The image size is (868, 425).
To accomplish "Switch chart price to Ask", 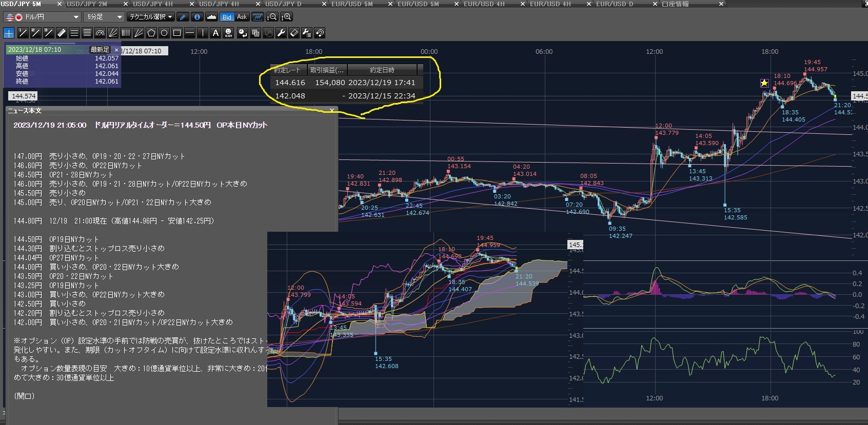I will pyautogui.click(x=242, y=17).
